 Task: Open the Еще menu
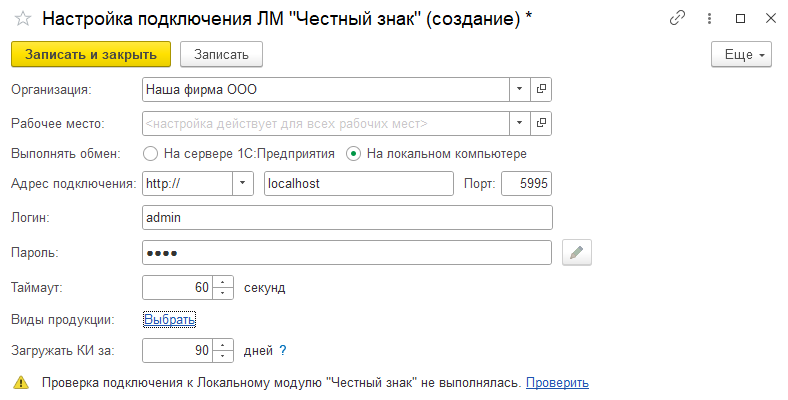742,54
